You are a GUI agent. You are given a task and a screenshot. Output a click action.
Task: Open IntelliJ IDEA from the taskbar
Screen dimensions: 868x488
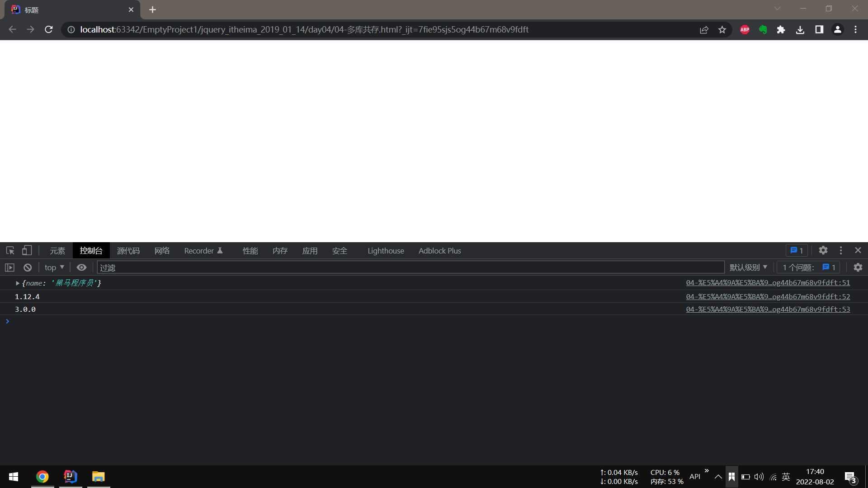coord(71,477)
